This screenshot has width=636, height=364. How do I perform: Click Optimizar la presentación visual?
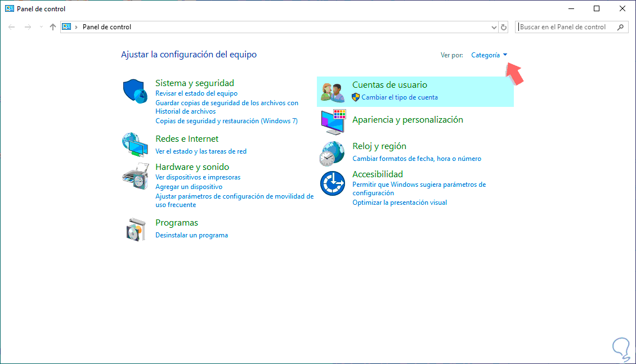(x=400, y=203)
